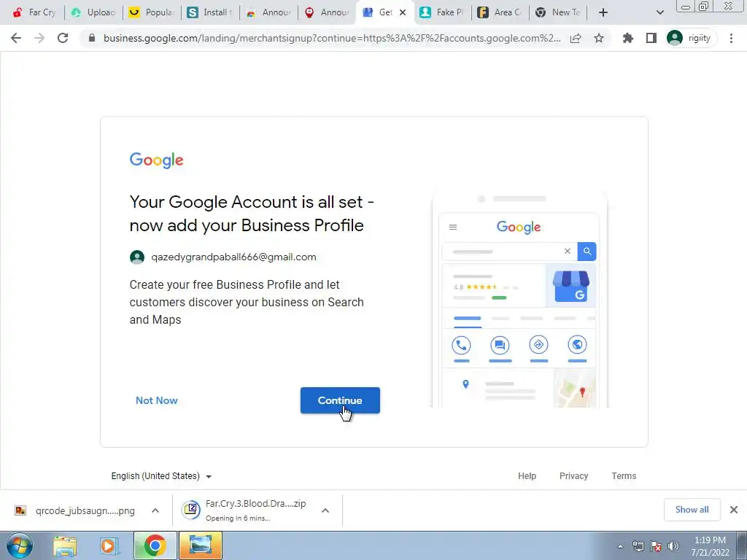747x560 pixels.
Task: Open File Explorer from the taskbar
Action: click(65, 546)
